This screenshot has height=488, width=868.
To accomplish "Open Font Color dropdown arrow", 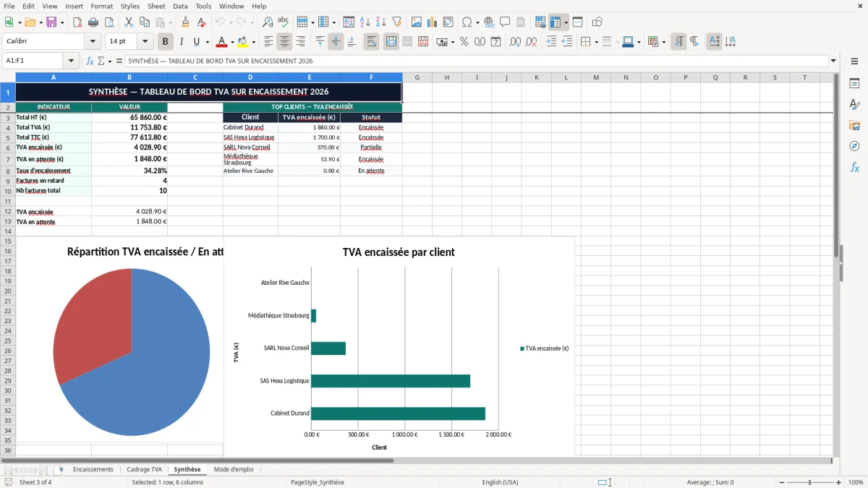I will pyautogui.click(x=234, y=42).
